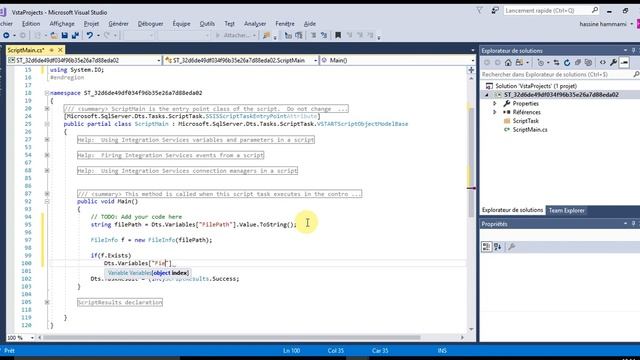Switch to the Team Explorer tab
This screenshot has width=640, height=360.
(567, 211)
